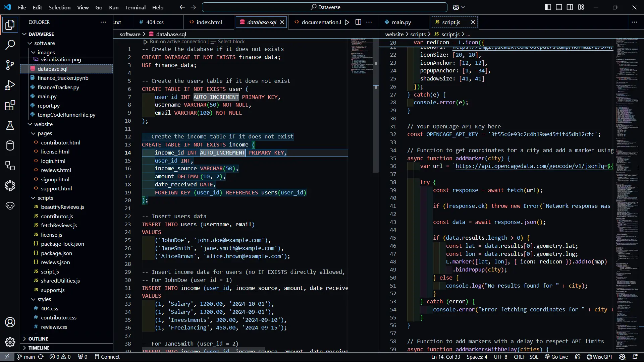644x362 pixels.
Task: Split the database.sql editor right
Action: pyautogui.click(x=358, y=22)
